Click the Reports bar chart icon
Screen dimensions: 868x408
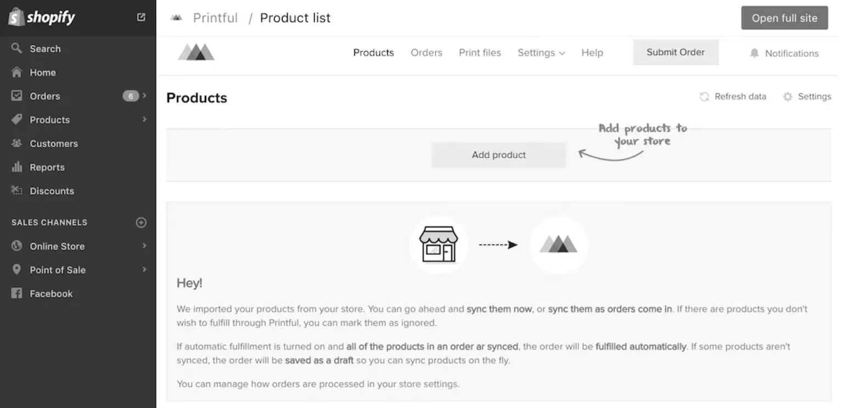[x=16, y=167]
